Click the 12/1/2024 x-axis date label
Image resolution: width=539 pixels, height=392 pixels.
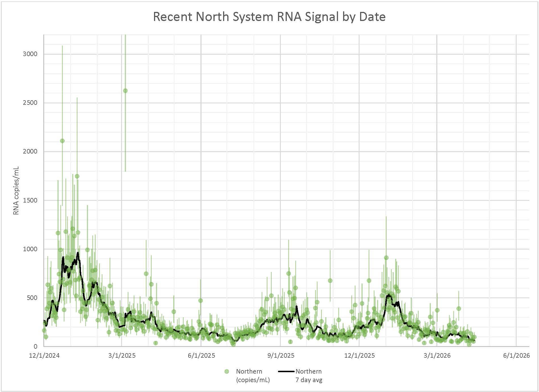(44, 355)
